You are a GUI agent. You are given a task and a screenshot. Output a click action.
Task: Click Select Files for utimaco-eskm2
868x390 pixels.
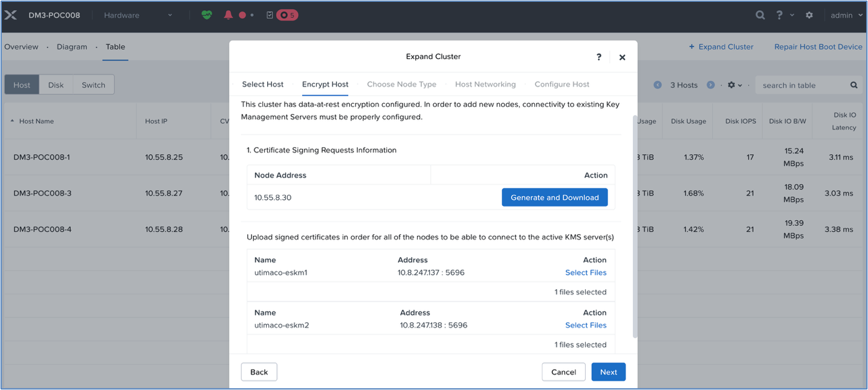(586, 325)
